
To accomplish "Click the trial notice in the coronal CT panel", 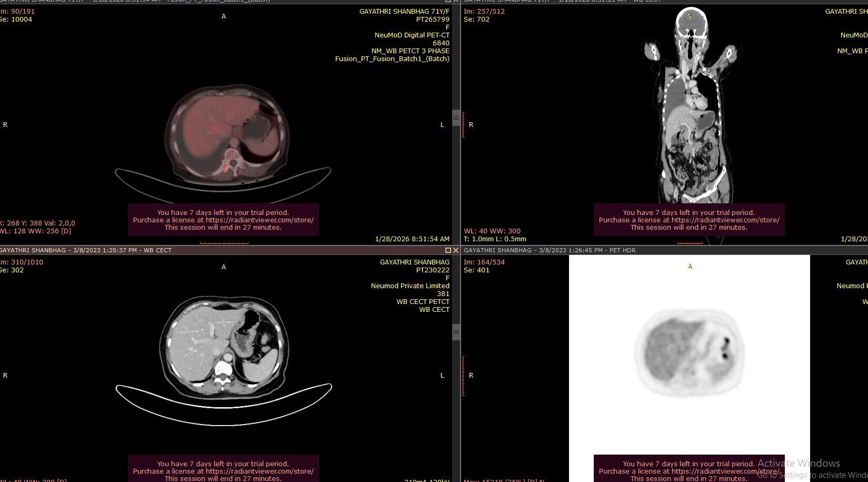I will point(689,220).
